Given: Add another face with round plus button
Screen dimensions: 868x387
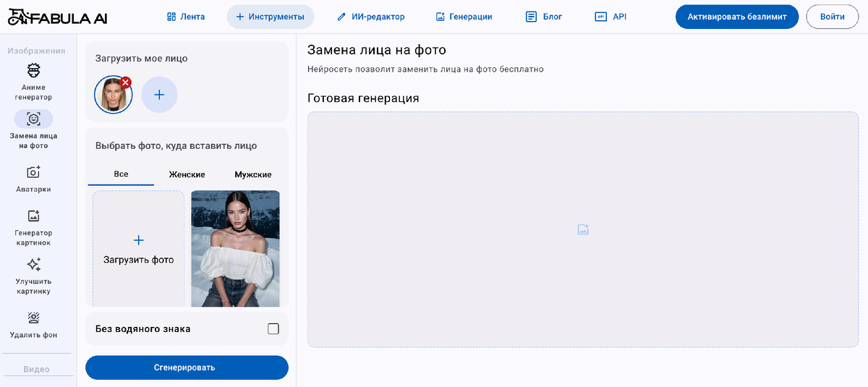Looking at the screenshot, I should 159,95.
